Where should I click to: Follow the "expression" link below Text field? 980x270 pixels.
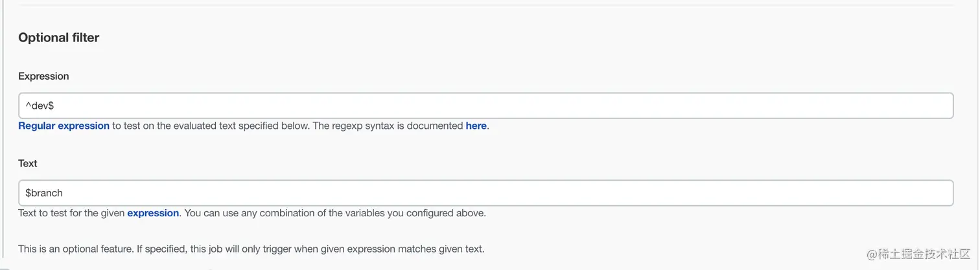153,213
